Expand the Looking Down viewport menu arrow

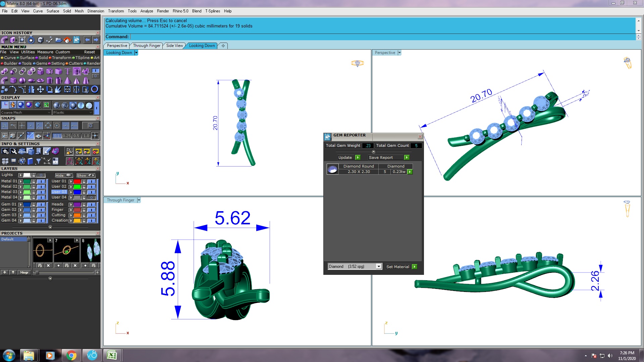pyautogui.click(x=136, y=53)
